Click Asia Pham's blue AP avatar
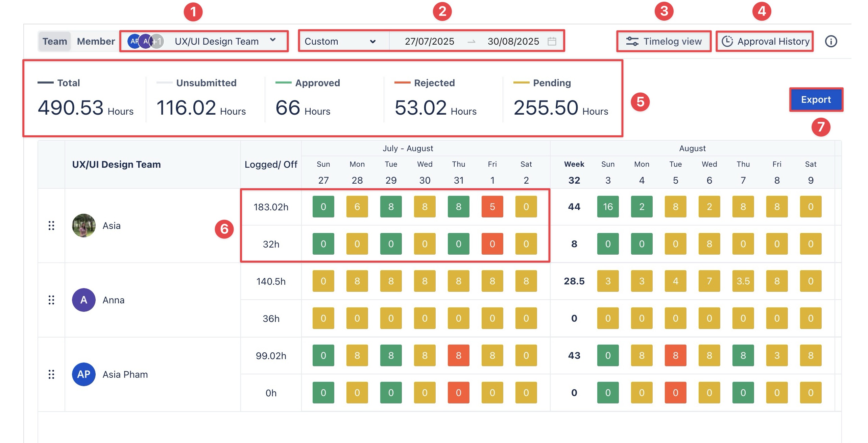The image size is (868, 443). point(84,374)
